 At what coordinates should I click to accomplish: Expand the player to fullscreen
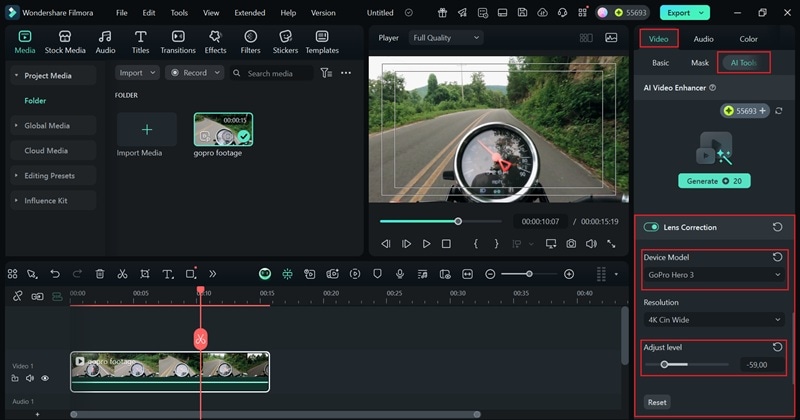point(611,244)
